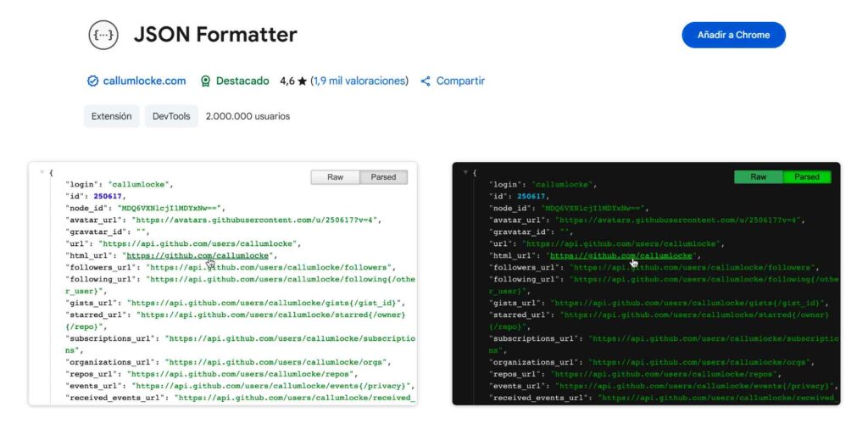Select the Extensión category chip

pos(111,116)
